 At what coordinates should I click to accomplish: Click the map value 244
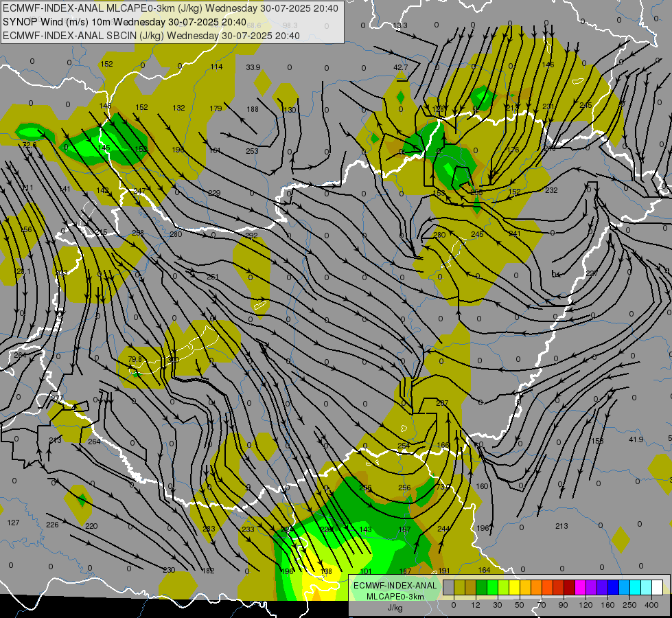[x=443, y=529]
